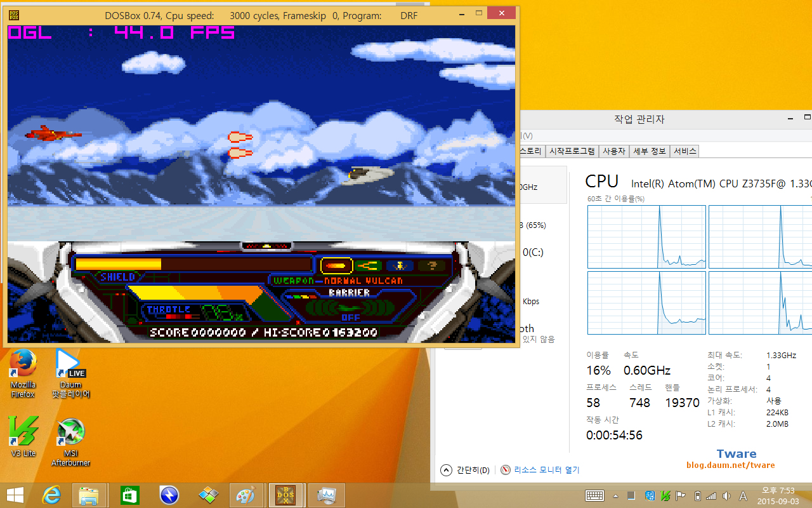Click the top-right CPU core usage graph
Viewport: 812px width, 508px height.
[760, 236]
